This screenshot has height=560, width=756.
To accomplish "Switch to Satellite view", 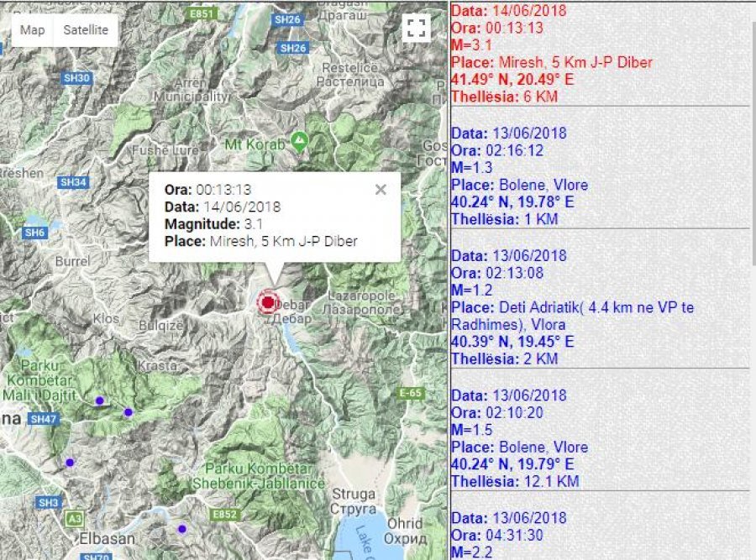I will [x=86, y=30].
